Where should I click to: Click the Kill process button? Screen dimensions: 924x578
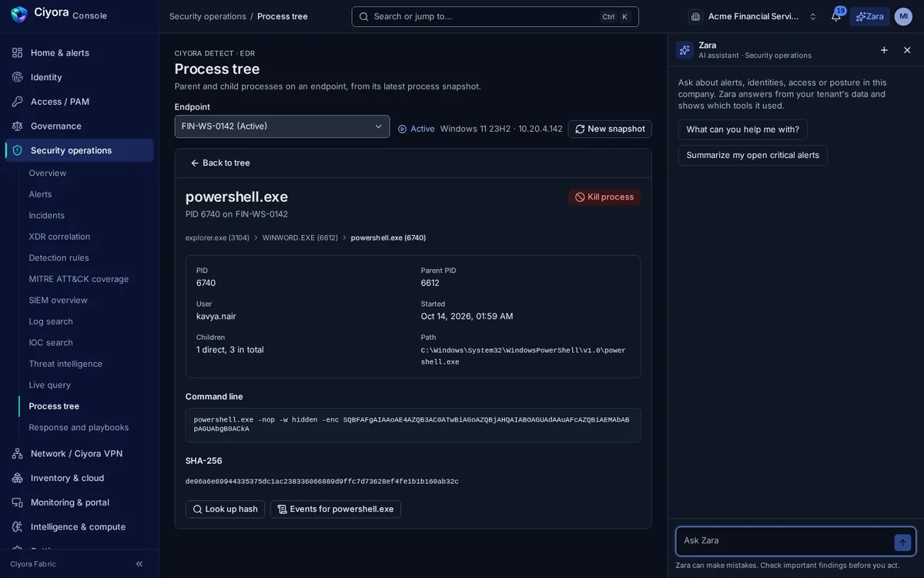pos(604,197)
